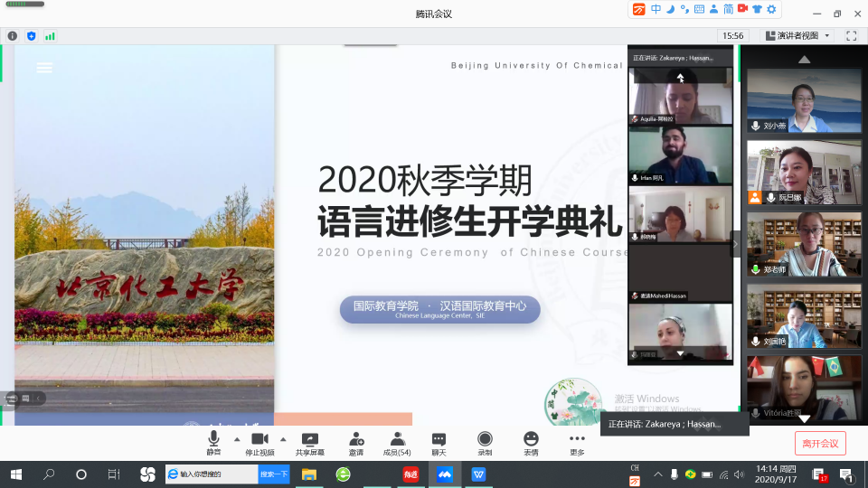Open the More (更多) menu
868x488 pixels.
(x=577, y=443)
